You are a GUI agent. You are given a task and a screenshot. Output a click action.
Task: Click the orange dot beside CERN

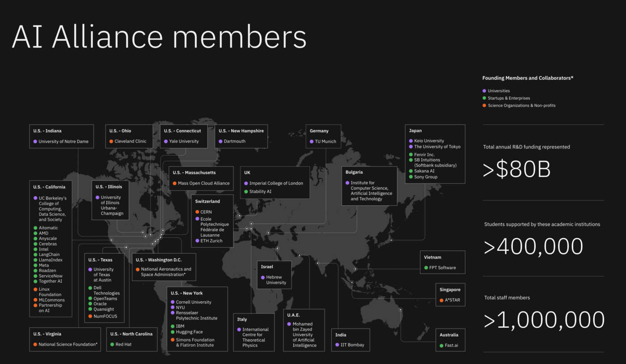point(197,212)
